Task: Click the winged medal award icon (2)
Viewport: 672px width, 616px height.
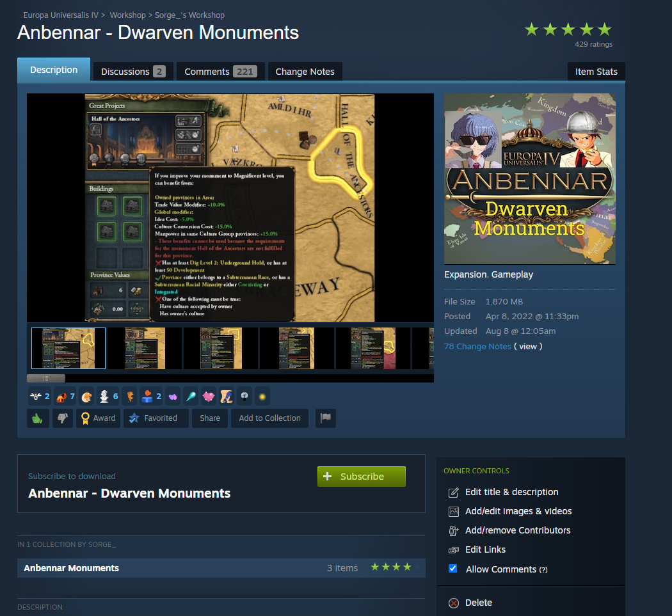Action: coord(40,397)
